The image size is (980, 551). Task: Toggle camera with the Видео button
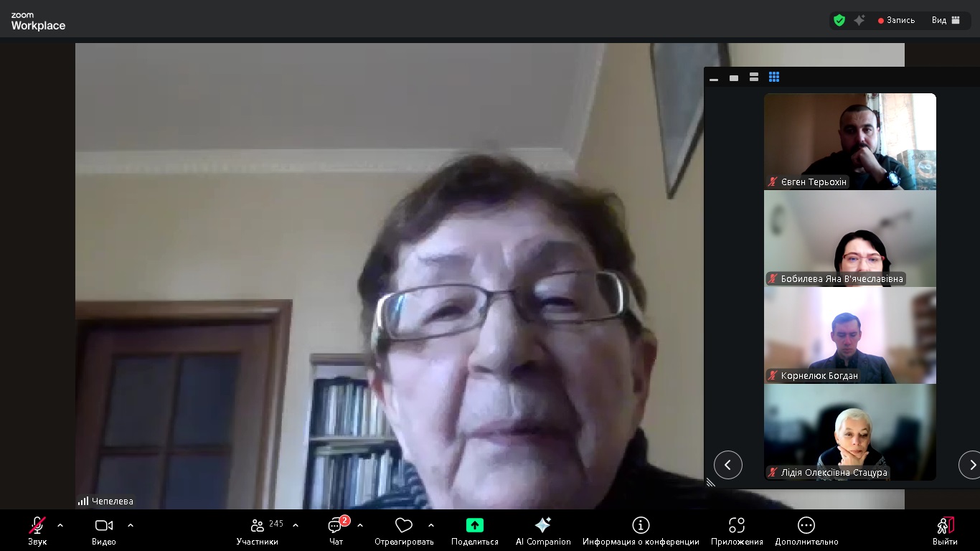click(104, 529)
